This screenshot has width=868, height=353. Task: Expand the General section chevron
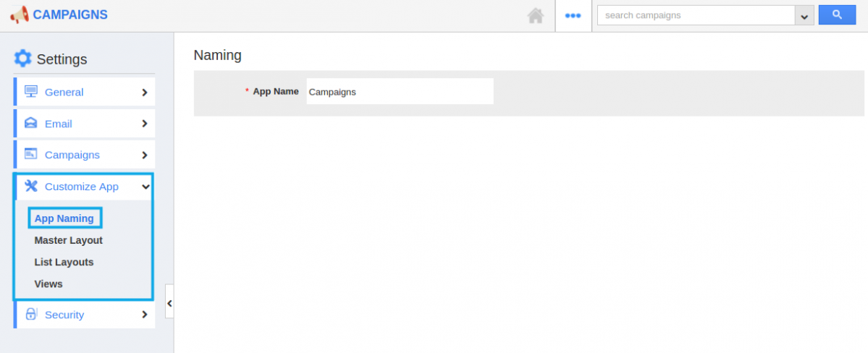(x=145, y=93)
